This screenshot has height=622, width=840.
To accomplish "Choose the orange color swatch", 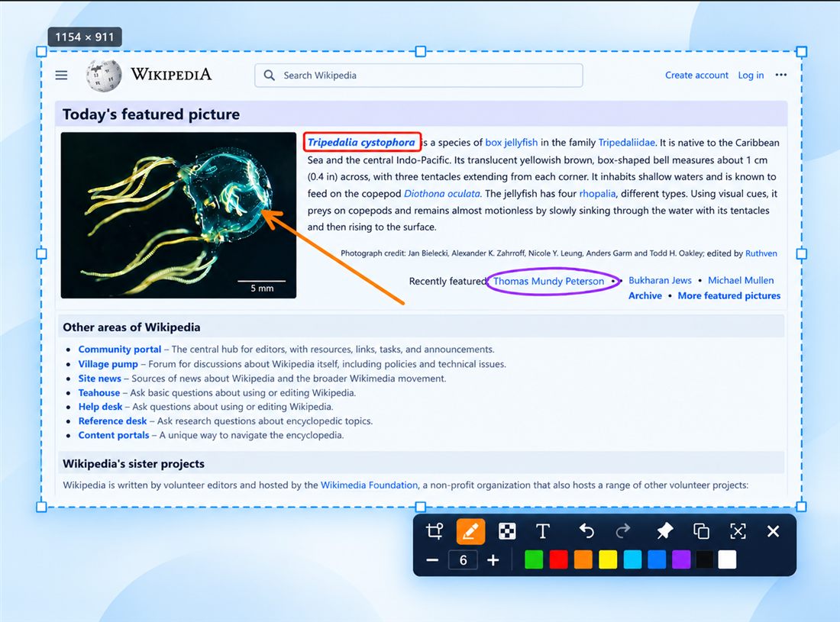I will (583, 560).
